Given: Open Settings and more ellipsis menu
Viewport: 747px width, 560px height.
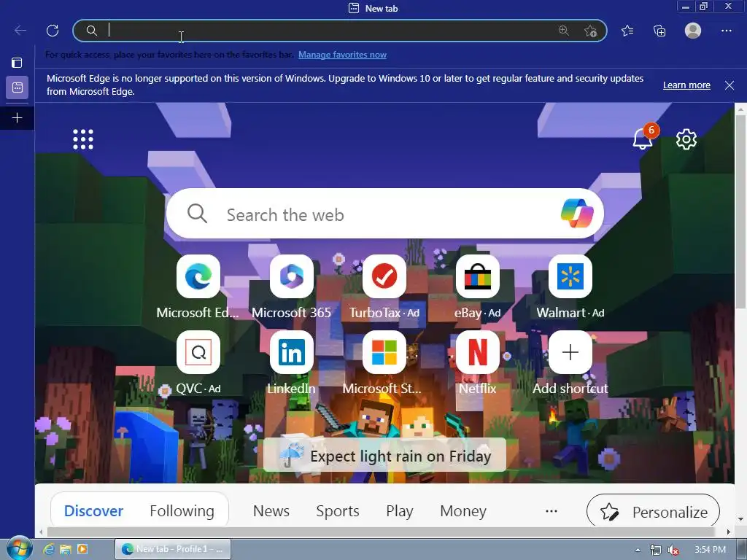Looking at the screenshot, I should (726, 31).
